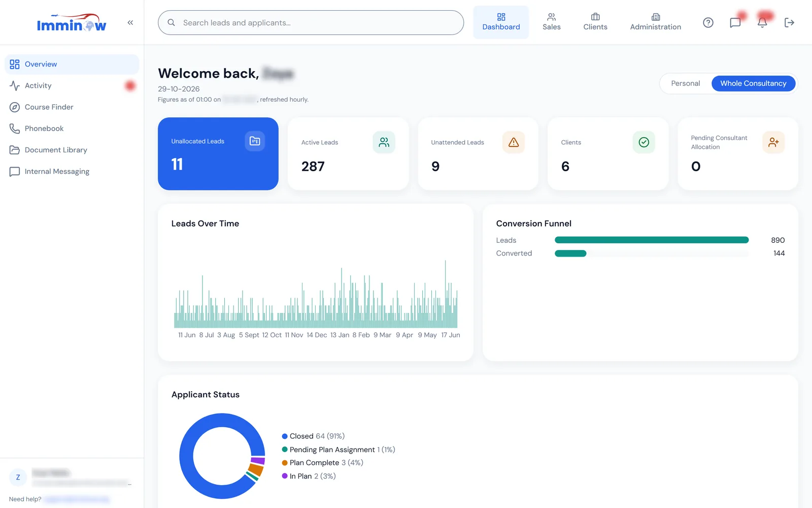The image size is (812, 508).
Task: Click the Imminow logo
Action: click(72, 23)
